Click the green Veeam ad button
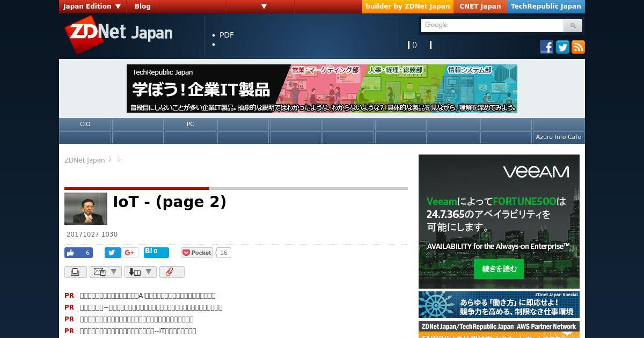 pos(499,269)
